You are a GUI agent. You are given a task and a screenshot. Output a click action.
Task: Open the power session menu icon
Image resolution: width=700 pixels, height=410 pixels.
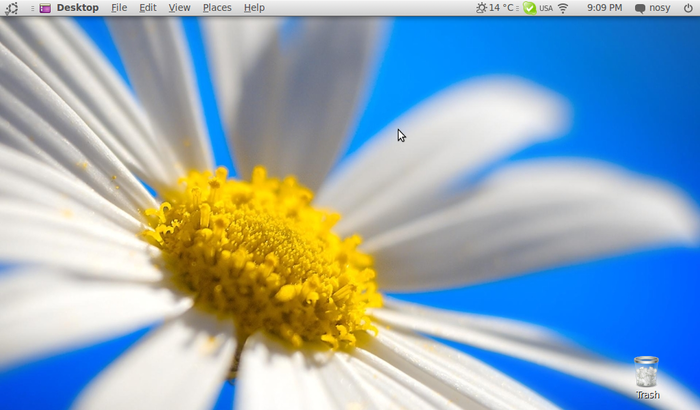688,8
